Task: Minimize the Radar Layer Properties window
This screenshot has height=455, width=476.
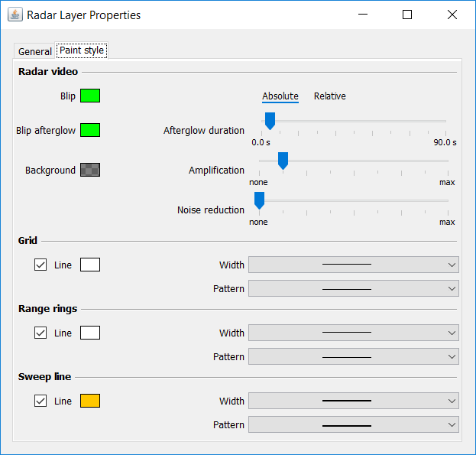Action: (x=363, y=15)
